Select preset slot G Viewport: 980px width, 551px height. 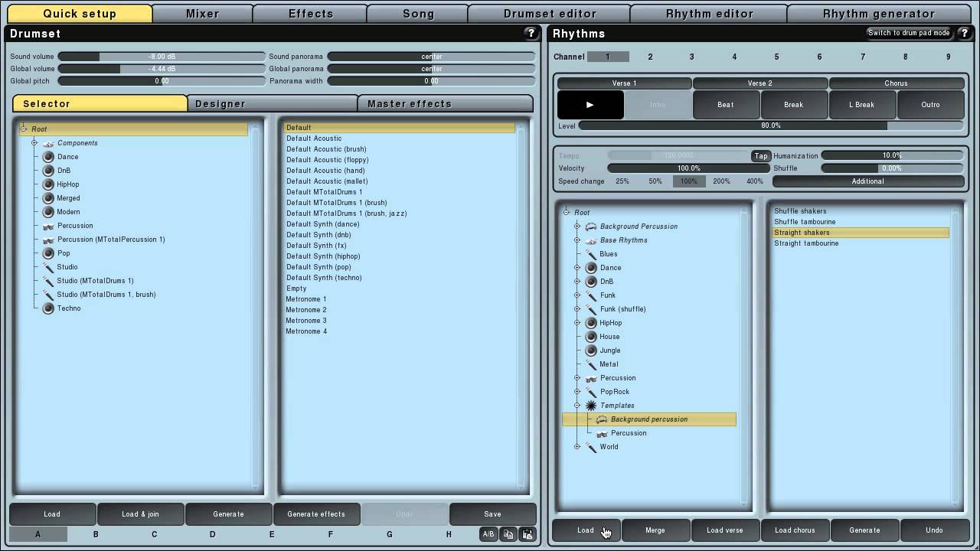point(390,534)
